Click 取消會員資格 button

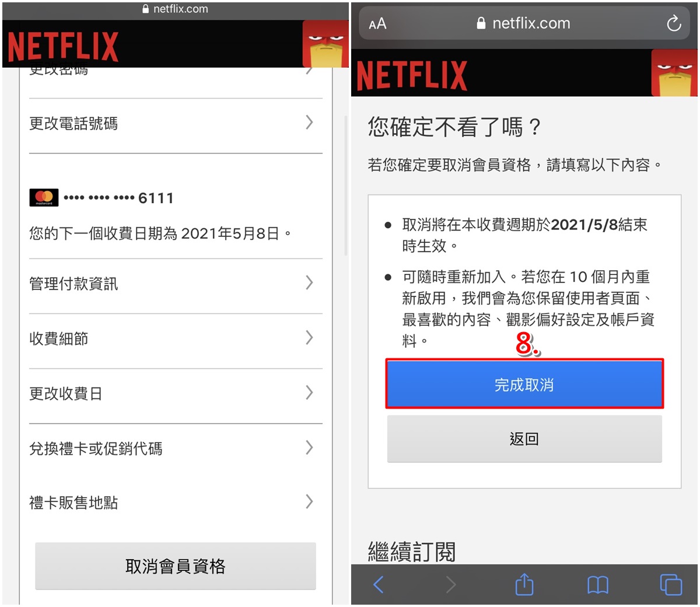click(176, 566)
